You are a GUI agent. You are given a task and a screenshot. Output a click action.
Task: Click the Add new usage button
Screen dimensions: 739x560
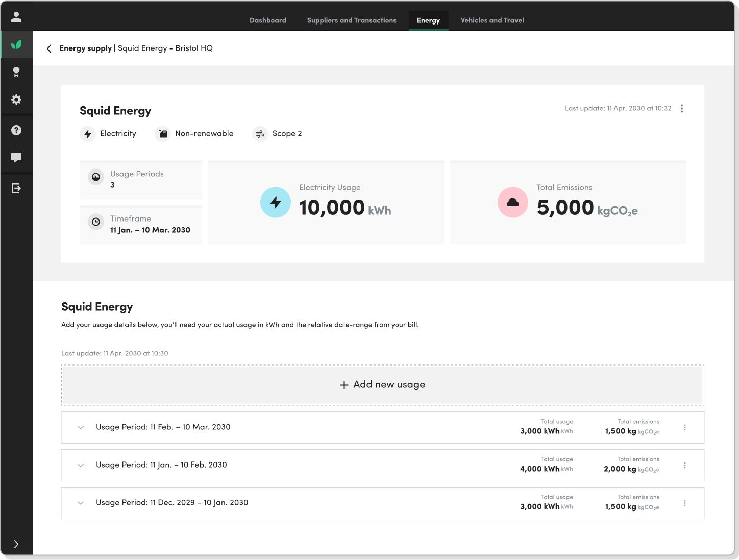pos(383,385)
